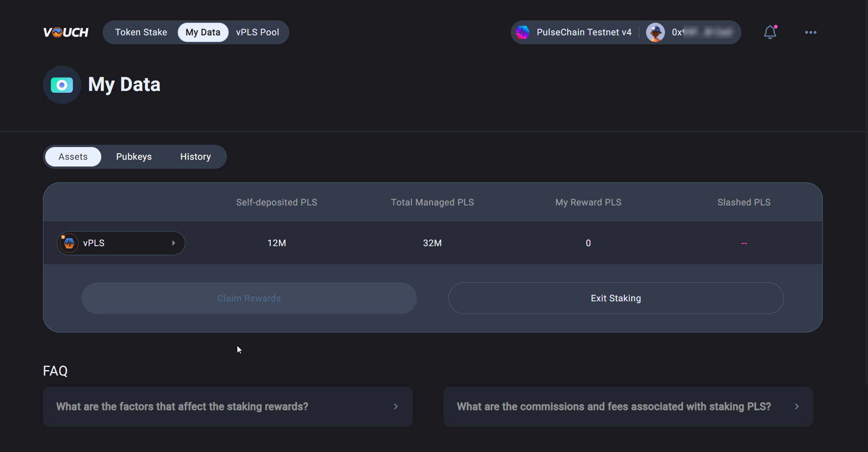Select the Assets tab

click(x=73, y=157)
